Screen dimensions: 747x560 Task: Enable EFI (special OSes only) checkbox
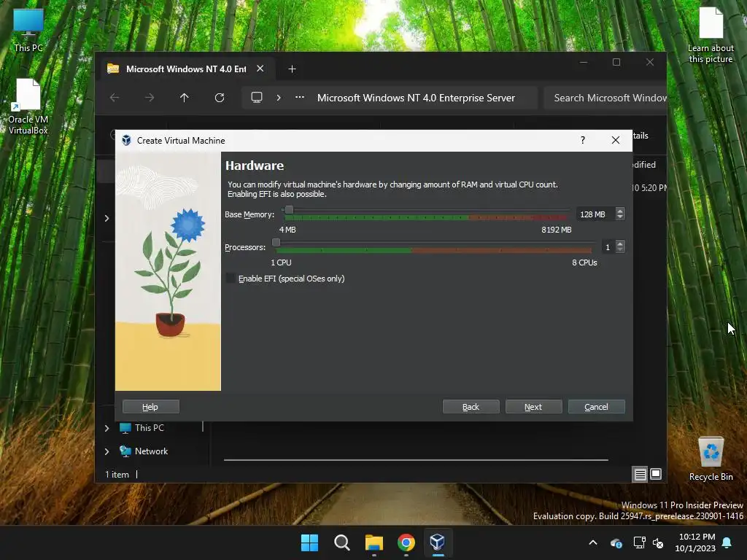coord(230,279)
